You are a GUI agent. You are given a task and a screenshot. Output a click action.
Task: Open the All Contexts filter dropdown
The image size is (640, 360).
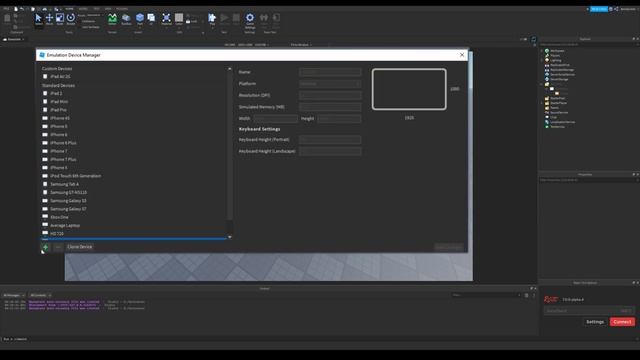point(40,295)
